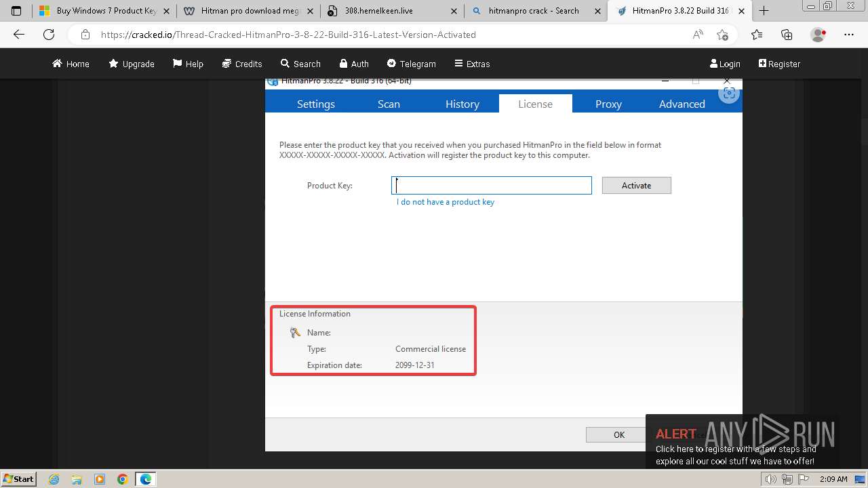The width and height of the screenshot is (868, 488).
Task: Select the Proxy tab in HitmanPro
Action: pos(608,104)
